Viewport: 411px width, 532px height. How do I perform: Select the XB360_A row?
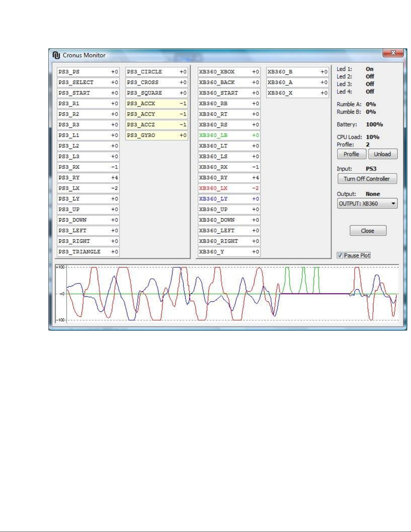[x=298, y=82]
